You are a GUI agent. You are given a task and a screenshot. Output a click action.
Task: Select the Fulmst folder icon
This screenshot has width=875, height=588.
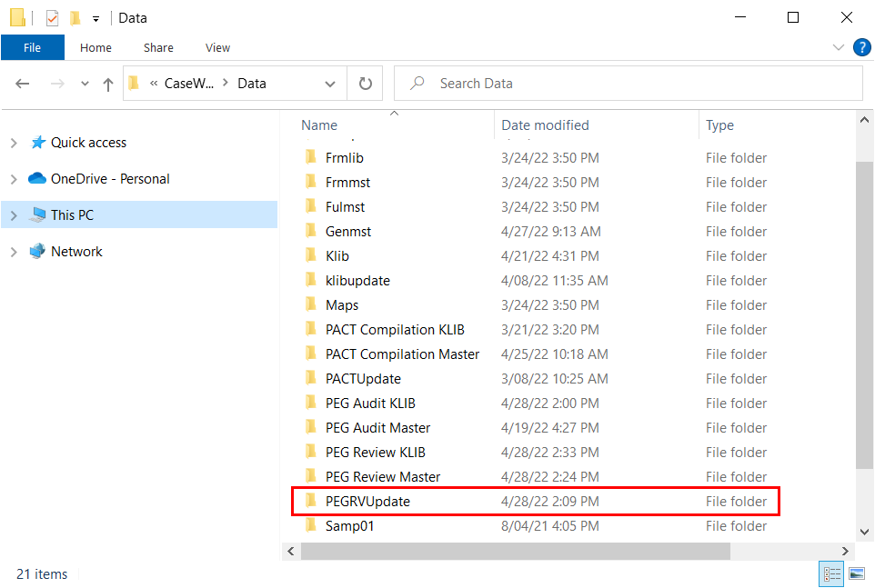pyautogui.click(x=311, y=207)
